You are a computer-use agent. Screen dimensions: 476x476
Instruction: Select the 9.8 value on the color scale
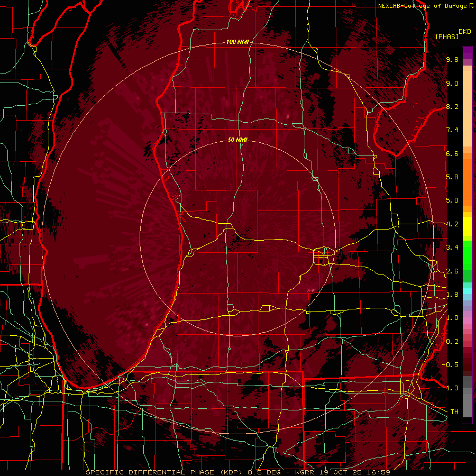point(452,59)
